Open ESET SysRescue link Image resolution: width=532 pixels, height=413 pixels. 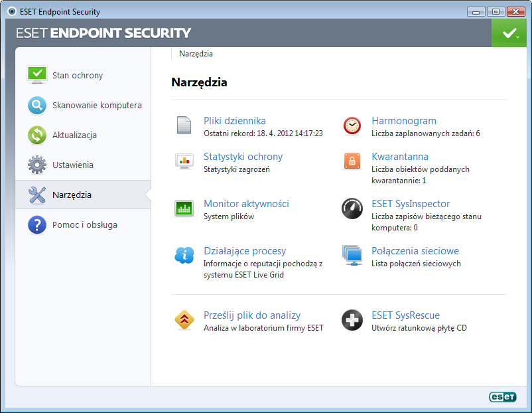[x=405, y=315]
